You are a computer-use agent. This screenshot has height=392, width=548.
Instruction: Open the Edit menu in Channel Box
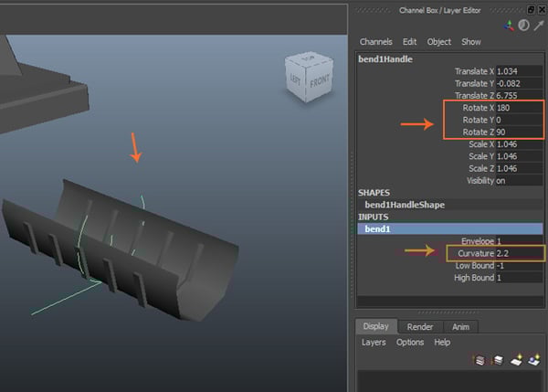410,42
